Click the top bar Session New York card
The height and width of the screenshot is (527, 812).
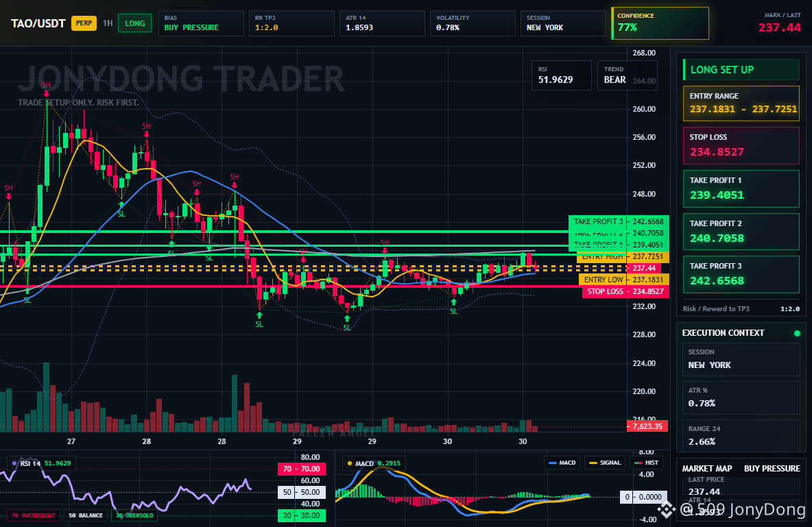click(x=563, y=23)
